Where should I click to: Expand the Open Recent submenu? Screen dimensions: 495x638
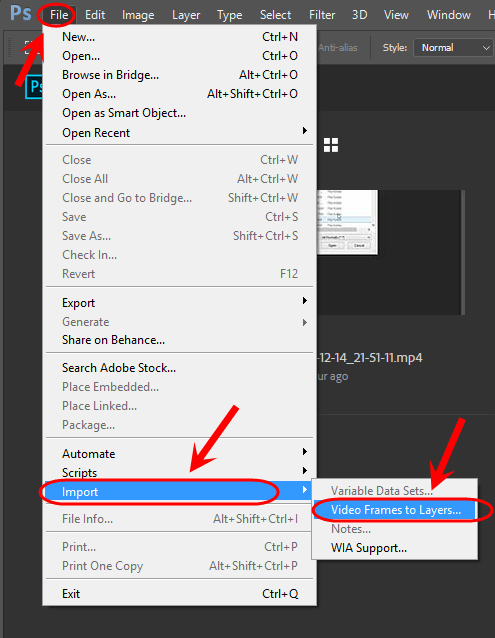[x=179, y=133]
